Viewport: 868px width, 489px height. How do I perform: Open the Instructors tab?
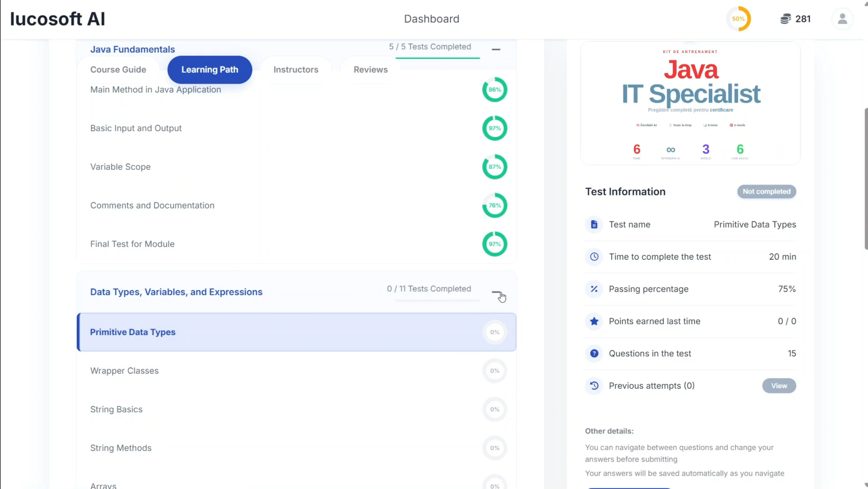(296, 70)
